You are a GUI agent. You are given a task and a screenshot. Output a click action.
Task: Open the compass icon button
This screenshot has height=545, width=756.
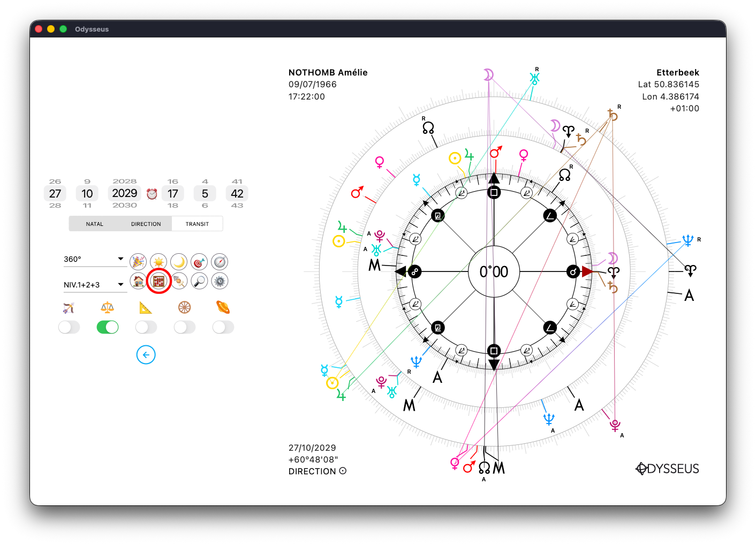click(x=220, y=262)
